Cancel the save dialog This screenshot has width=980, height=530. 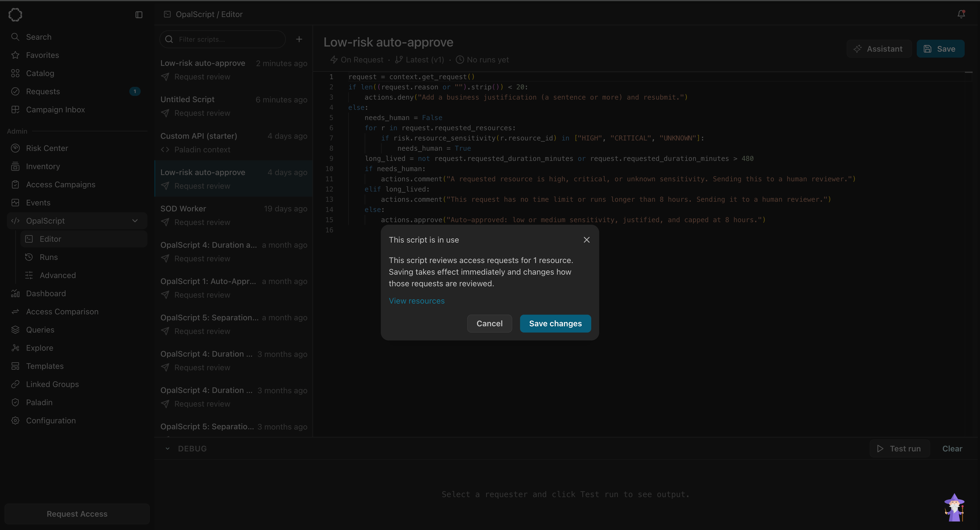click(x=489, y=323)
